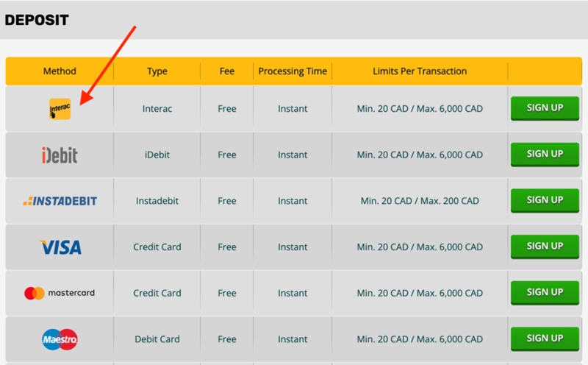
Task: Click 'Free' fee in iDebit row
Action: [227, 155]
